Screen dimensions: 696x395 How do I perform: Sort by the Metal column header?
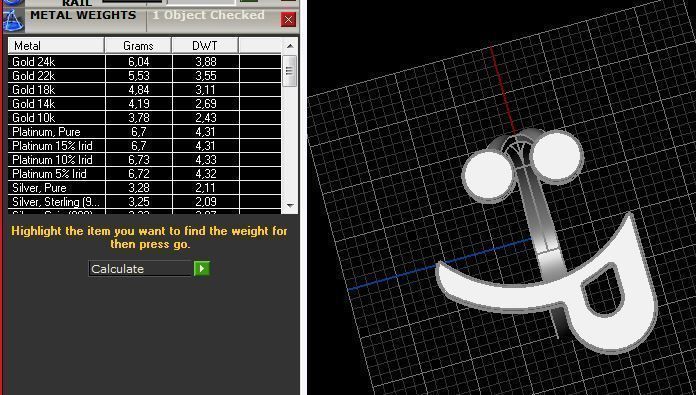[x=56, y=46]
